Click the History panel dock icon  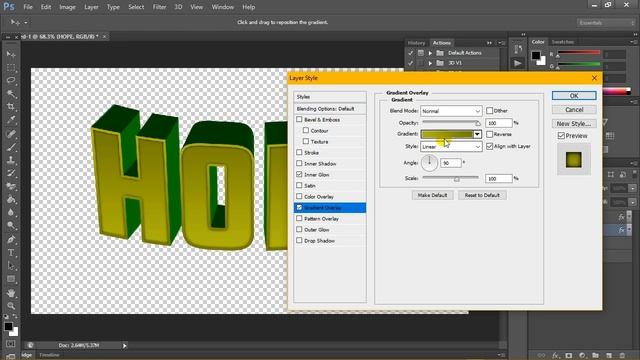[518, 49]
